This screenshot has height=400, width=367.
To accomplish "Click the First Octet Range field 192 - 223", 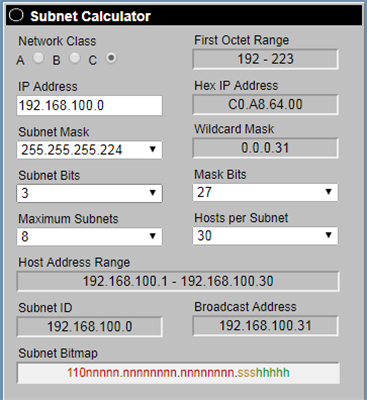I will [x=266, y=59].
